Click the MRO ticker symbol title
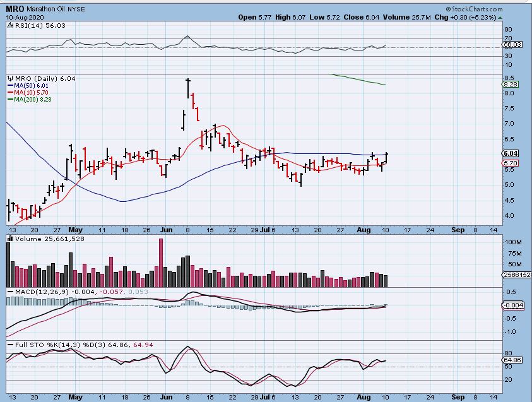The height and width of the screenshot is (402, 532). click(15, 9)
